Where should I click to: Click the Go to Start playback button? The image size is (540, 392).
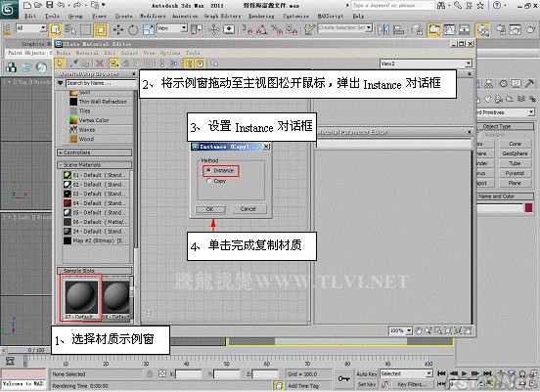pyautogui.click(x=441, y=373)
